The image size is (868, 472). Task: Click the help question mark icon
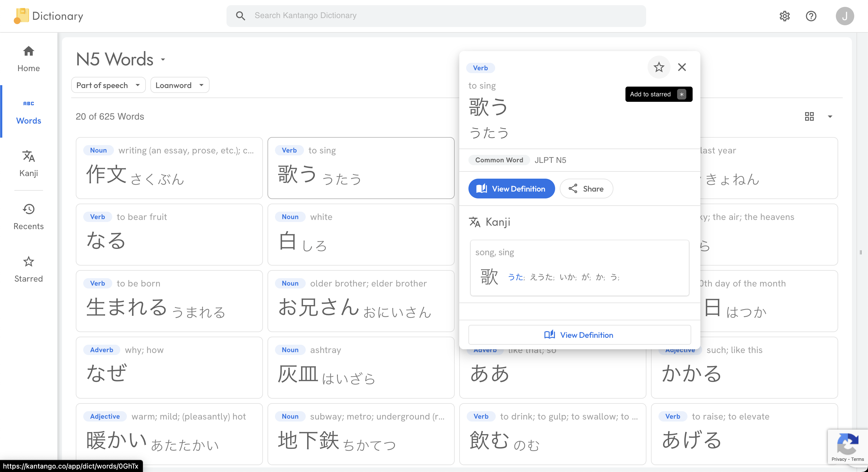point(811,16)
